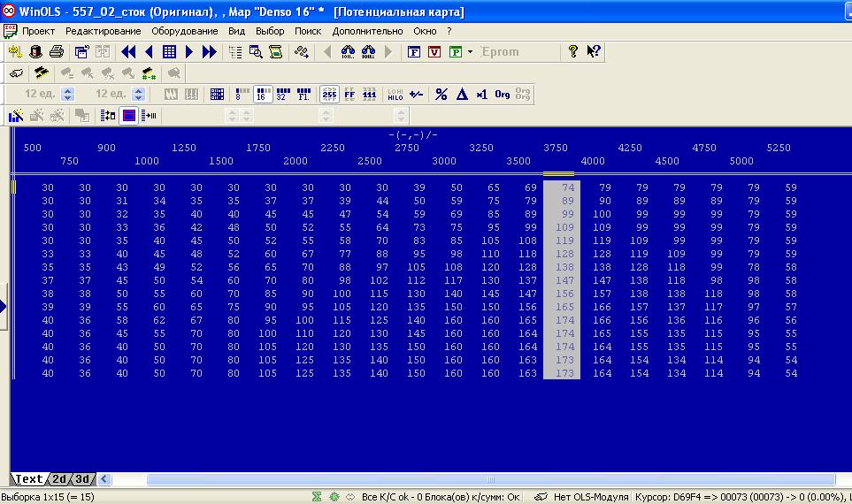Open dropdown arrow beside green P button
This screenshot has width=852, height=504.
point(470,52)
